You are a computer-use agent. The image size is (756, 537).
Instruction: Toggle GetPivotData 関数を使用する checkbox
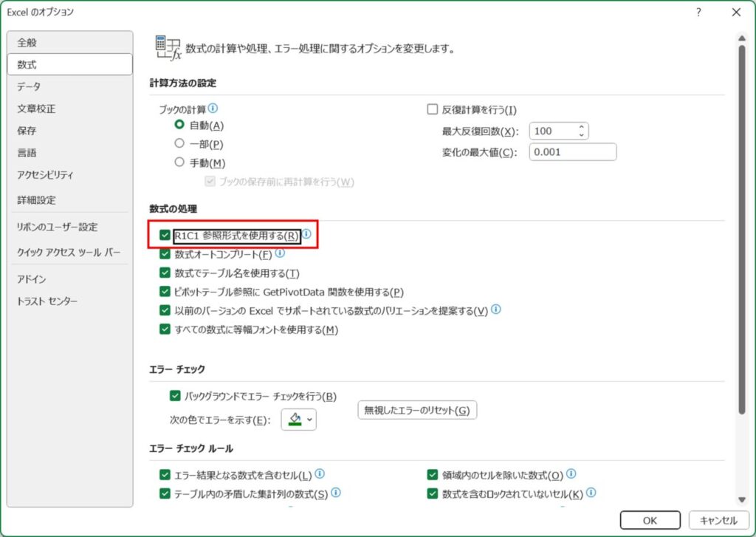click(165, 292)
